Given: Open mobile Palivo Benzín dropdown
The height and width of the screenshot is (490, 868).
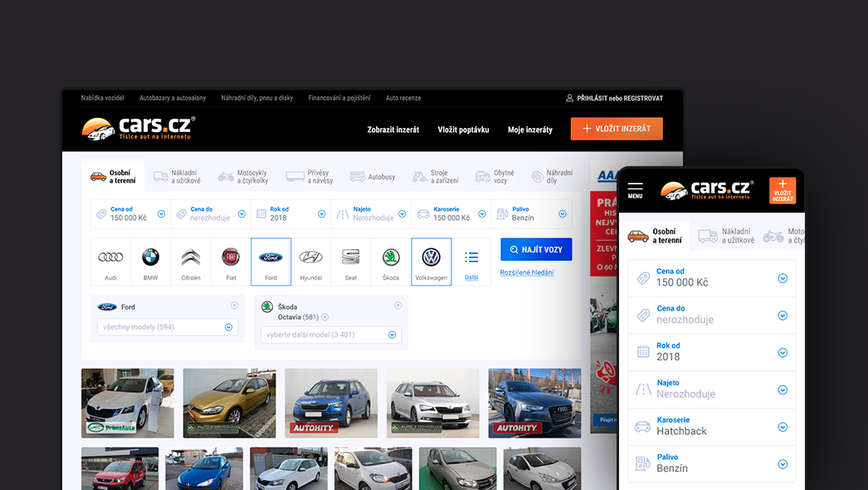Looking at the screenshot, I should point(712,463).
